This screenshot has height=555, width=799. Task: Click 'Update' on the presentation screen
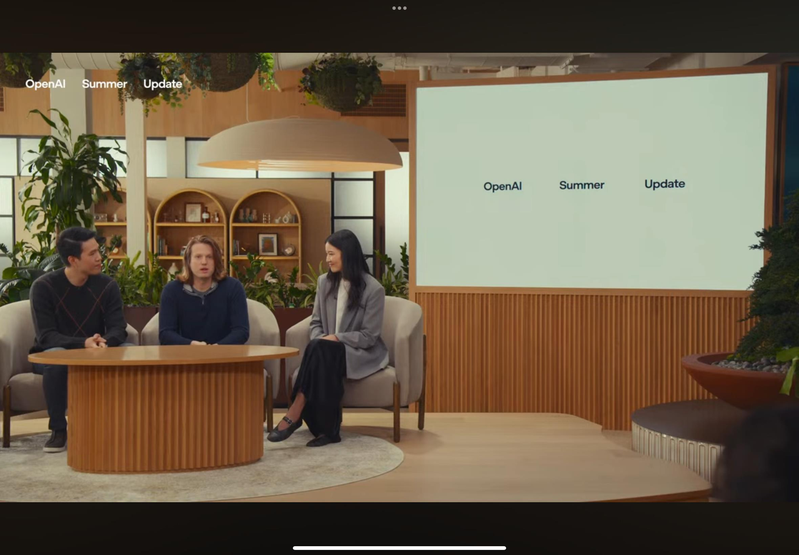[664, 184]
